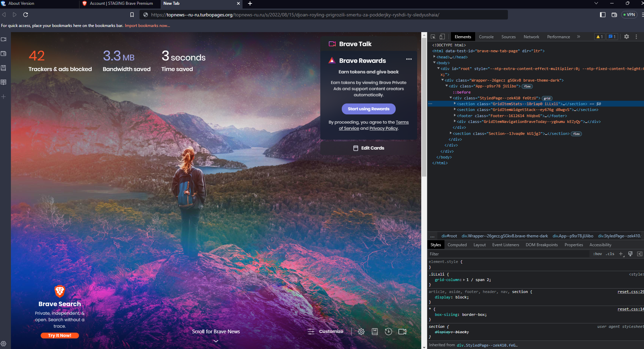Expand GridItemStats section node
Viewport: 644px width, 349px height.
[x=455, y=103]
